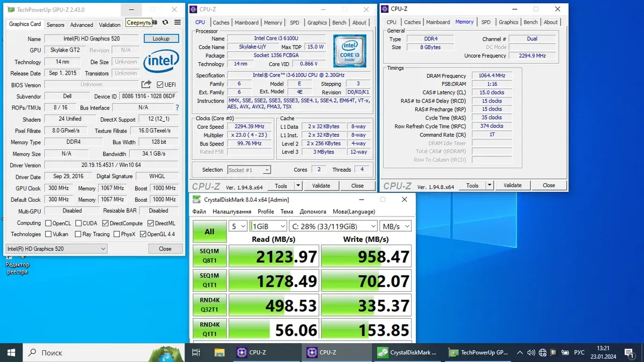Open GPU-Z hamburger menu icon
Screen dimensions: 644x362
tap(178, 23)
